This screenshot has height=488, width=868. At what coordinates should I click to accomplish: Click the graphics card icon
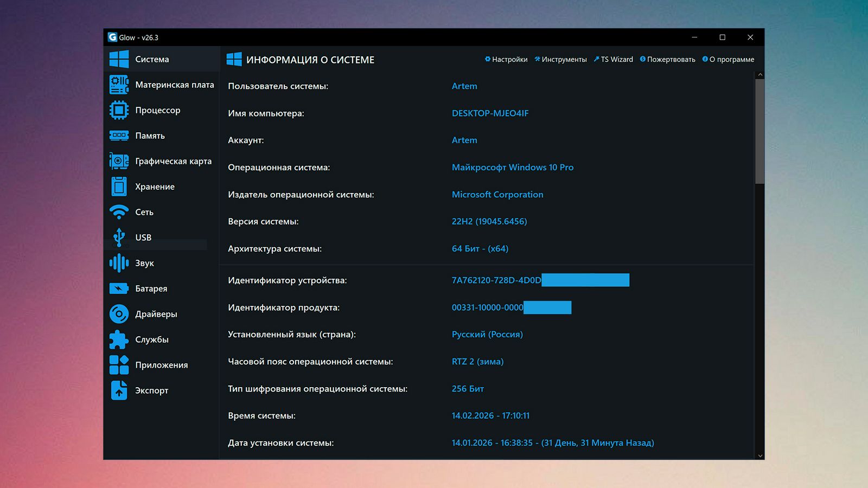(x=119, y=161)
